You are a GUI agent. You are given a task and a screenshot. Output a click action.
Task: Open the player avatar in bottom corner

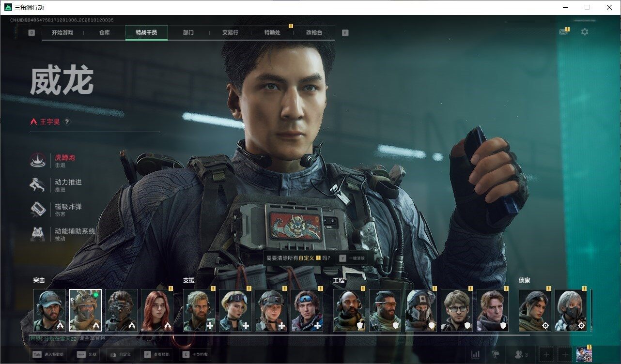pos(584,355)
